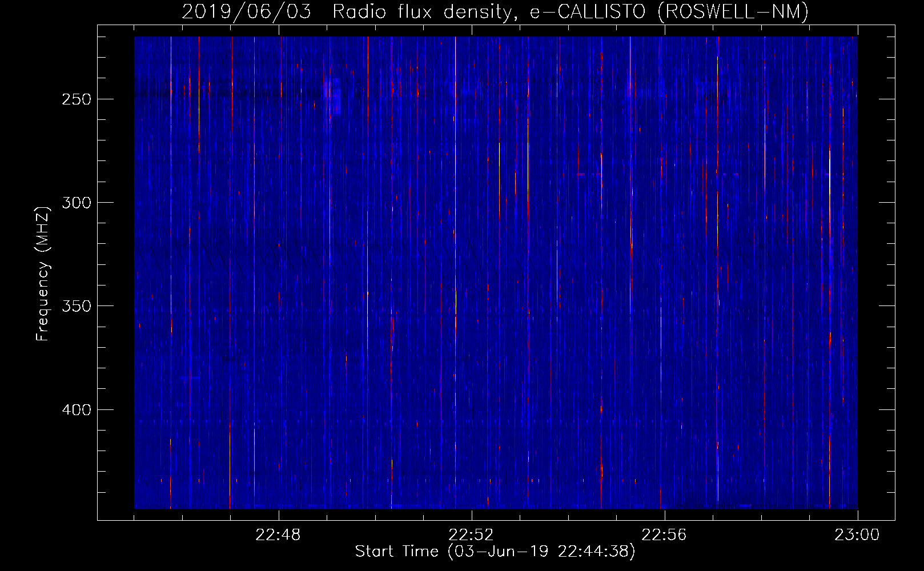Click the 22:48 time tick label
Viewport: 924px width, 571px height.
point(278,535)
